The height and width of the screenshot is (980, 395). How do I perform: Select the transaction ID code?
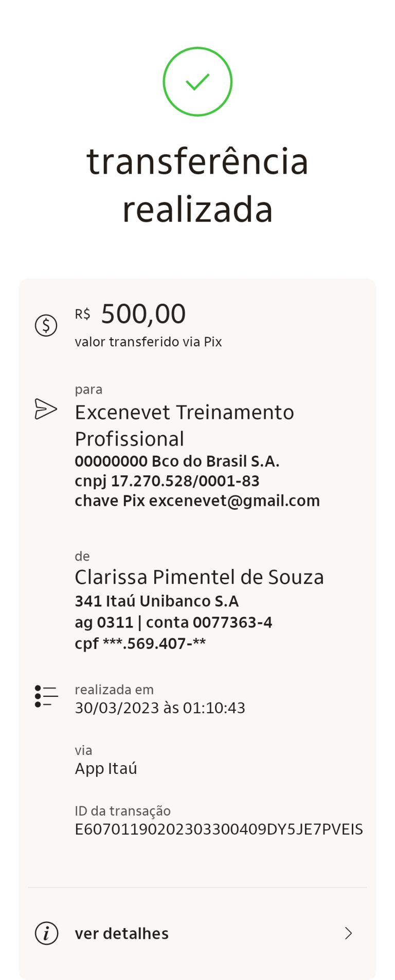tap(219, 829)
